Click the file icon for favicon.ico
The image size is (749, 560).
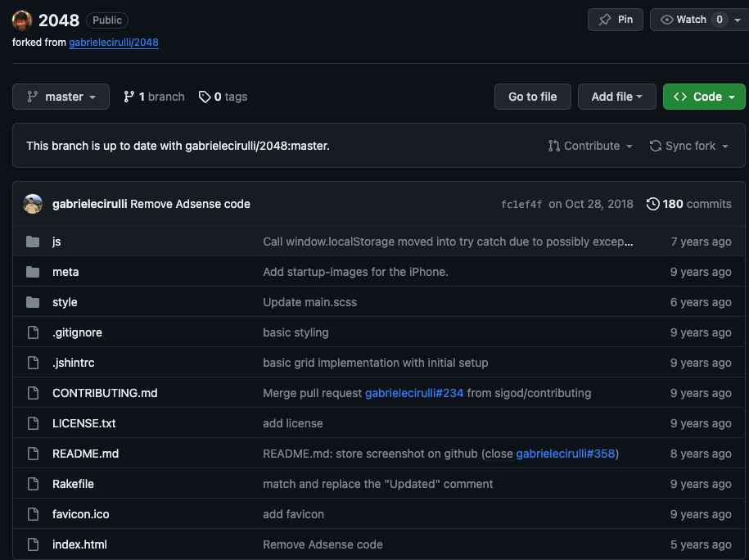[33, 514]
